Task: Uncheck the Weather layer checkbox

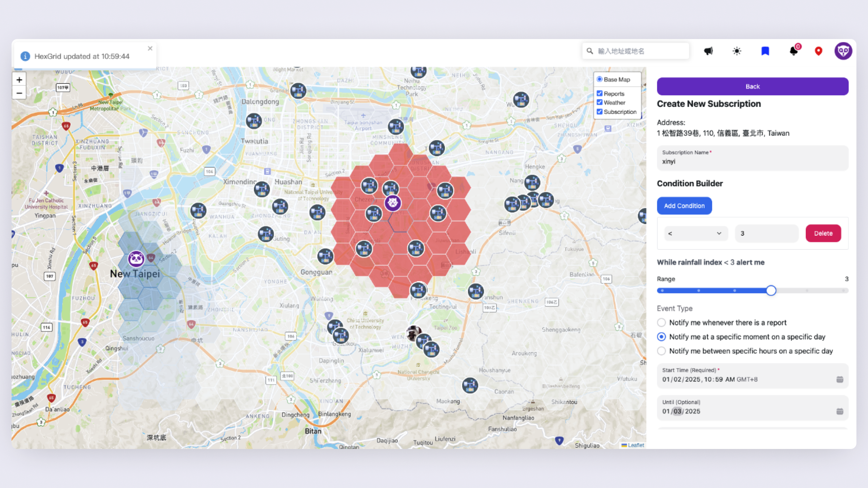Action: [600, 102]
